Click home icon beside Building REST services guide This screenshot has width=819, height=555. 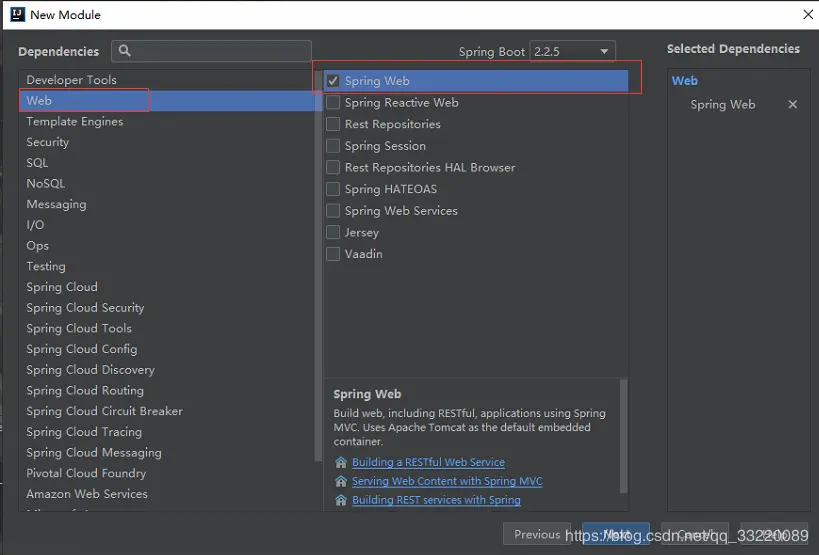[341, 500]
